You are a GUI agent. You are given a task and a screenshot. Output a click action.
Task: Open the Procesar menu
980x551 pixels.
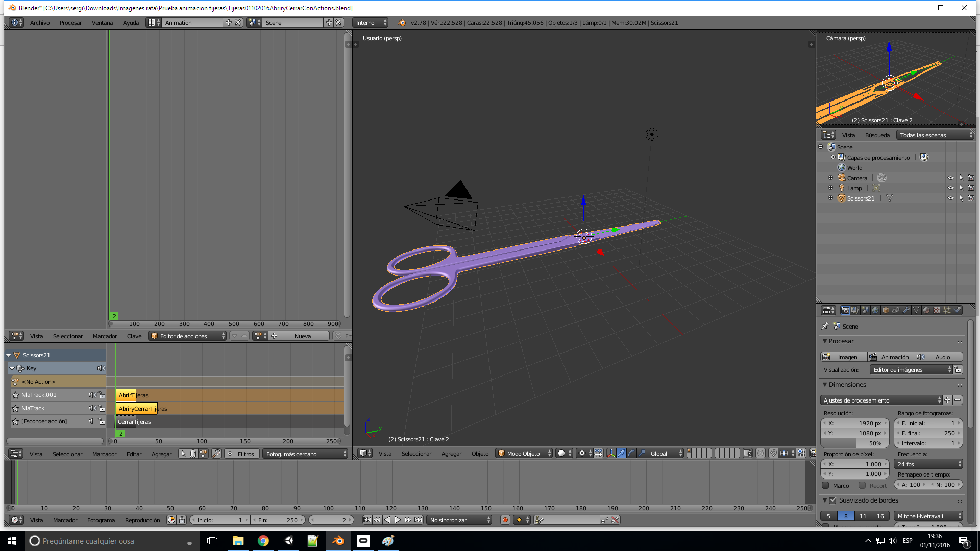point(70,23)
